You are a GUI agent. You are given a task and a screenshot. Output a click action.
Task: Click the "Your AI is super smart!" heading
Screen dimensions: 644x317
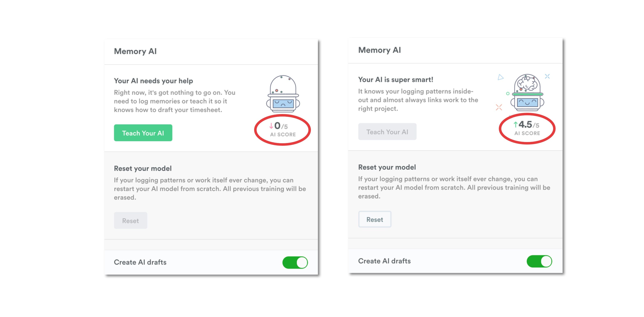pos(395,80)
